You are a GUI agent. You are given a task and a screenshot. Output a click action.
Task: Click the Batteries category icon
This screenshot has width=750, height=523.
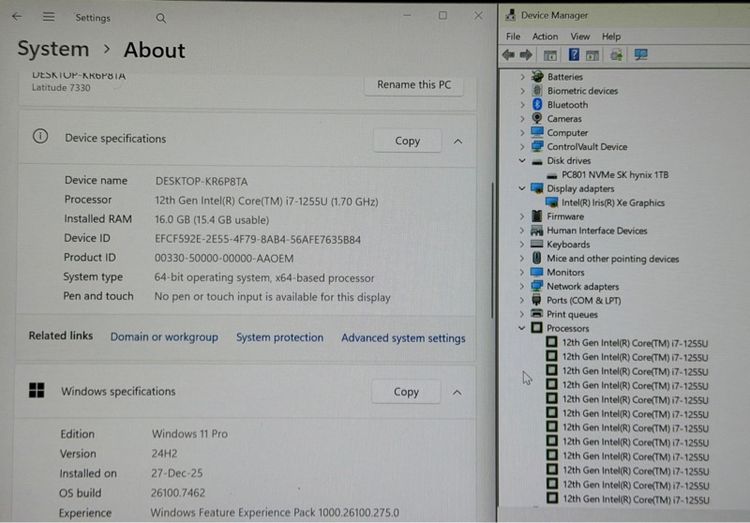[537, 77]
